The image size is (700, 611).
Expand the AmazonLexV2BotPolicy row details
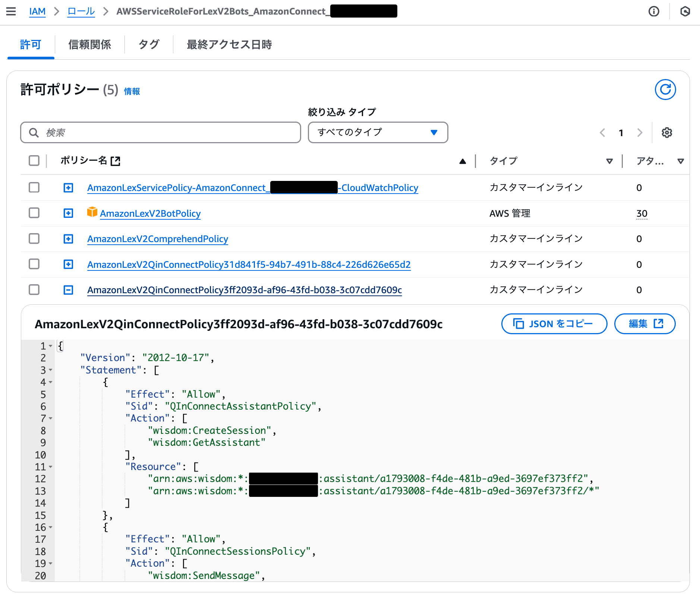pyautogui.click(x=68, y=213)
